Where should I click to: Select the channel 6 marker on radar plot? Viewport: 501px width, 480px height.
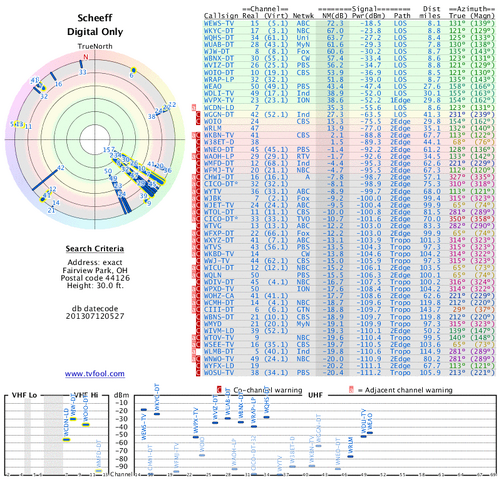[x=134, y=70]
